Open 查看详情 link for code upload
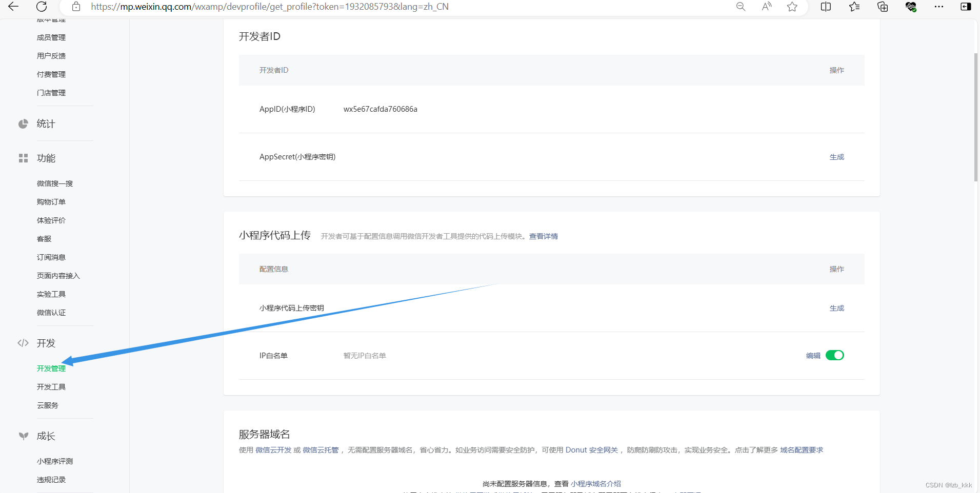This screenshot has height=493, width=980. click(x=544, y=236)
